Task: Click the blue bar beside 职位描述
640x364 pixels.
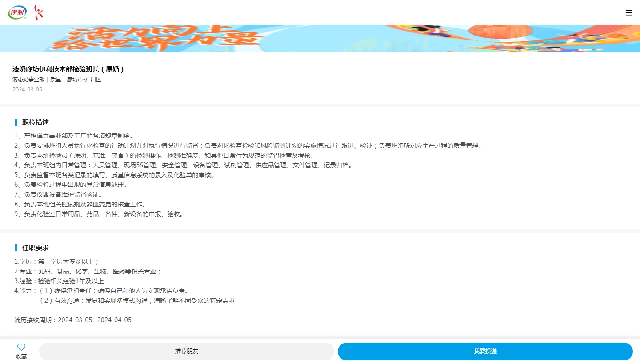Action: click(16, 123)
